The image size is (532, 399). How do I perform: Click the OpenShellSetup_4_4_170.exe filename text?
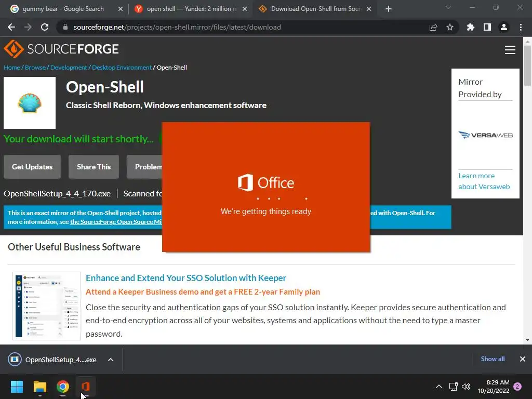57,193
